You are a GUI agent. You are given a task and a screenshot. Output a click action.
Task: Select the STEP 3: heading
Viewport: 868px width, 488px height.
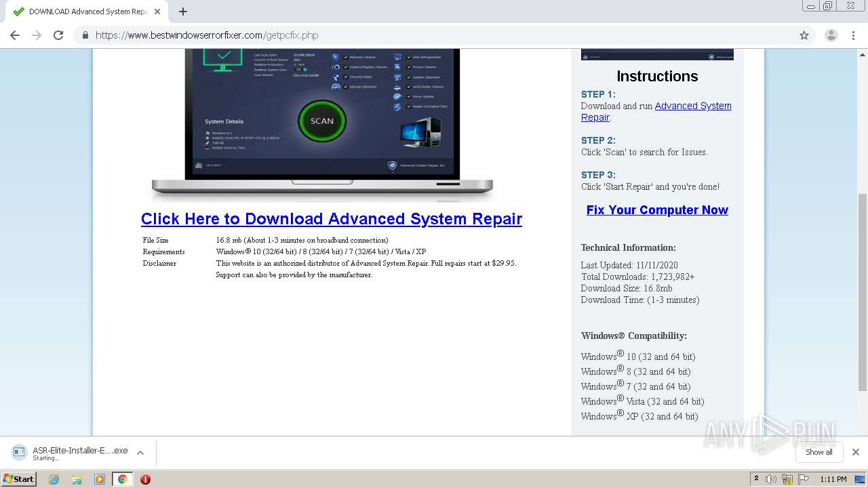click(598, 175)
